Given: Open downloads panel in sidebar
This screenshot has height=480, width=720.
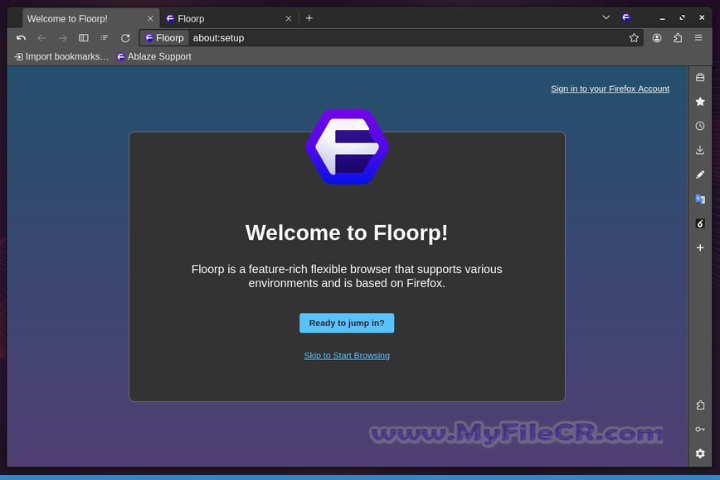Looking at the screenshot, I should coord(700,150).
